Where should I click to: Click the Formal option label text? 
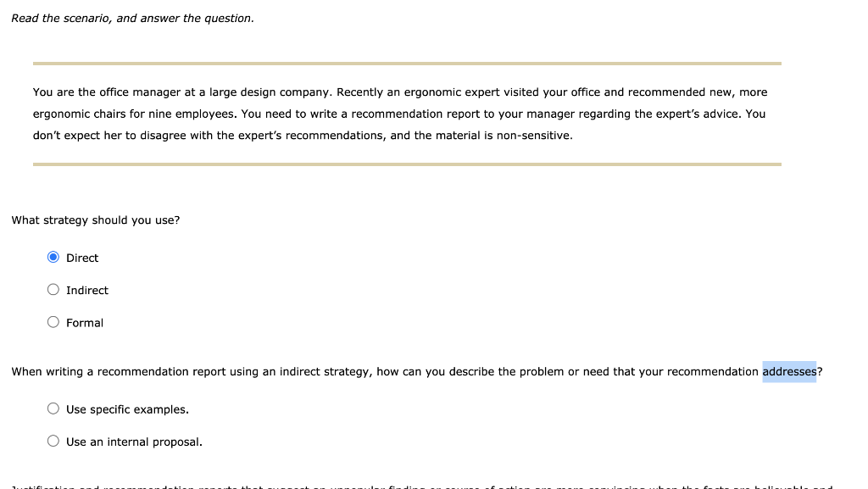[x=85, y=323]
